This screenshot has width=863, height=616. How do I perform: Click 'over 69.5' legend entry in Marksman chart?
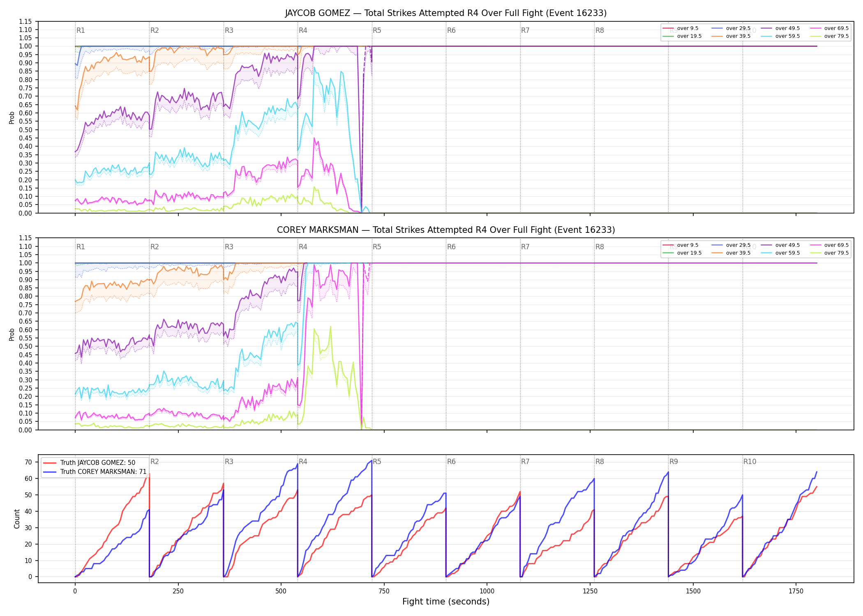[829, 245]
